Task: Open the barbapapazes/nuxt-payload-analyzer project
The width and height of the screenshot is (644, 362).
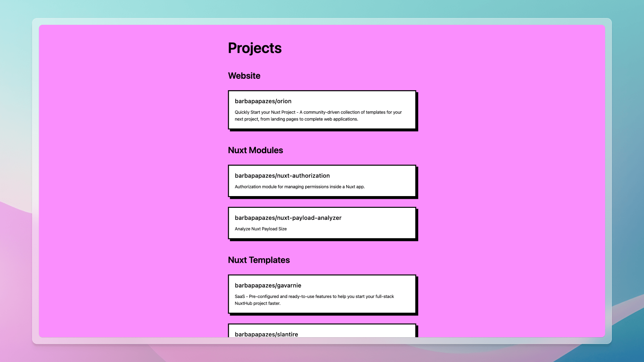Action: pyautogui.click(x=322, y=223)
